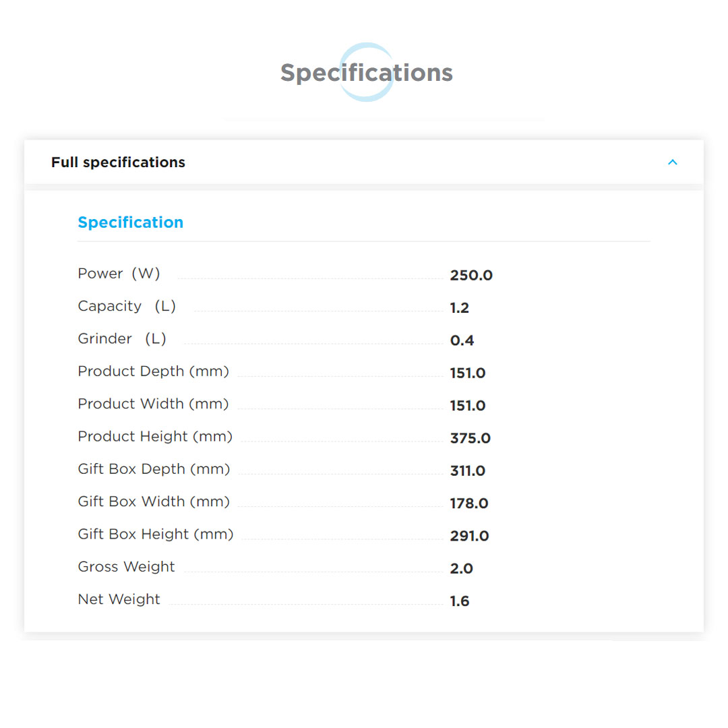Collapse the Full specifications chevron arrow
The width and height of the screenshot is (728, 728).
[672, 162]
